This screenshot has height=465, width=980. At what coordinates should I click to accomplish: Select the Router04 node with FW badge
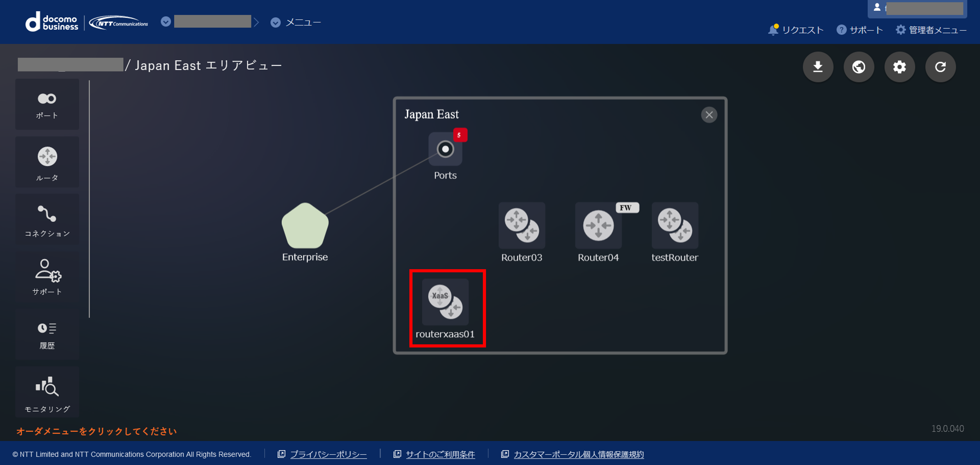(598, 225)
